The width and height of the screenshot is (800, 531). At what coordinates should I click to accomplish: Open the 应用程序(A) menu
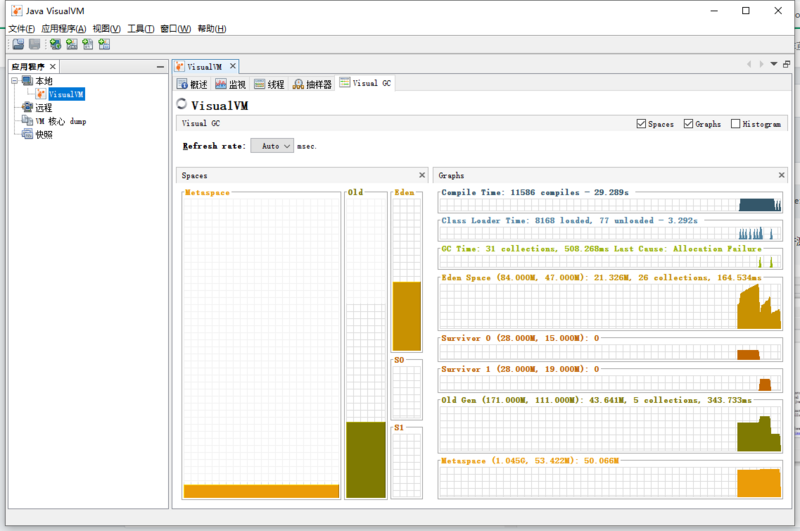(x=64, y=29)
